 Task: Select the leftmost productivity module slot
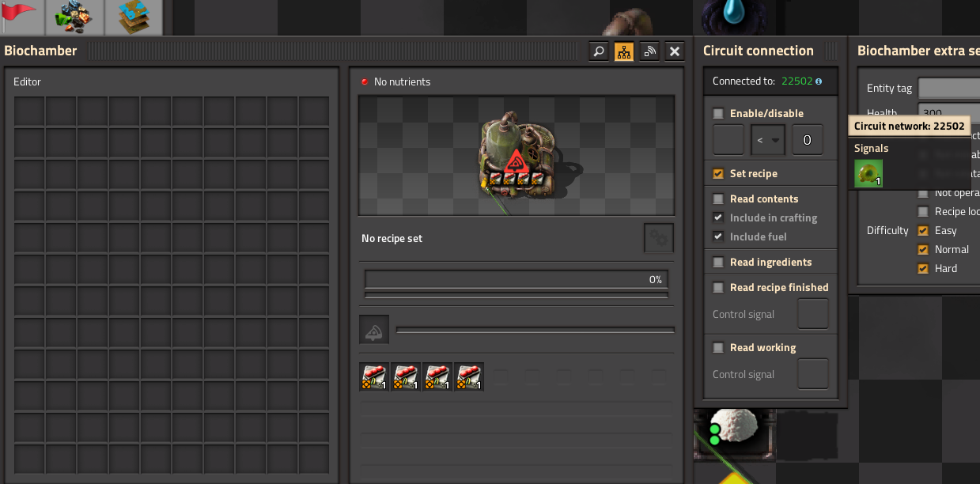[x=374, y=377]
